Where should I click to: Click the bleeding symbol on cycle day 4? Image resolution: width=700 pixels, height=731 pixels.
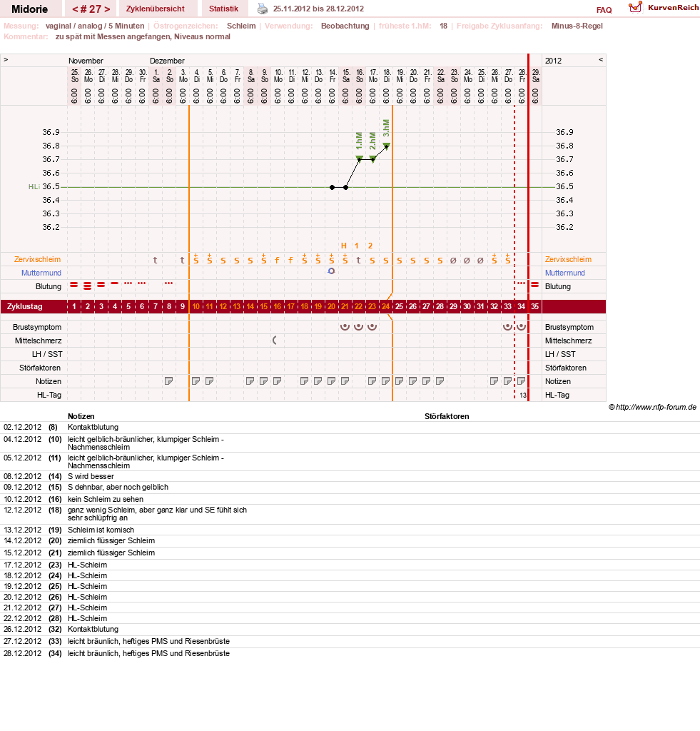115,283
